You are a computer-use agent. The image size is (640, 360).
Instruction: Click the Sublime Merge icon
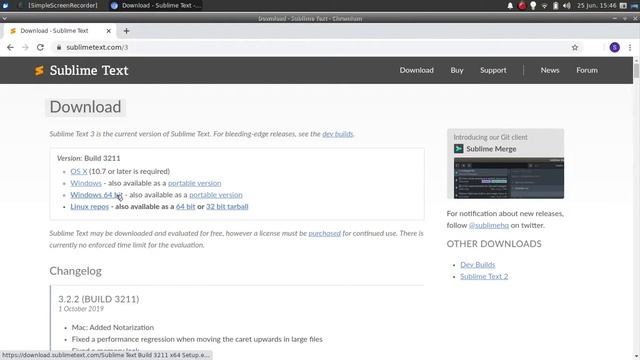click(458, 149)
